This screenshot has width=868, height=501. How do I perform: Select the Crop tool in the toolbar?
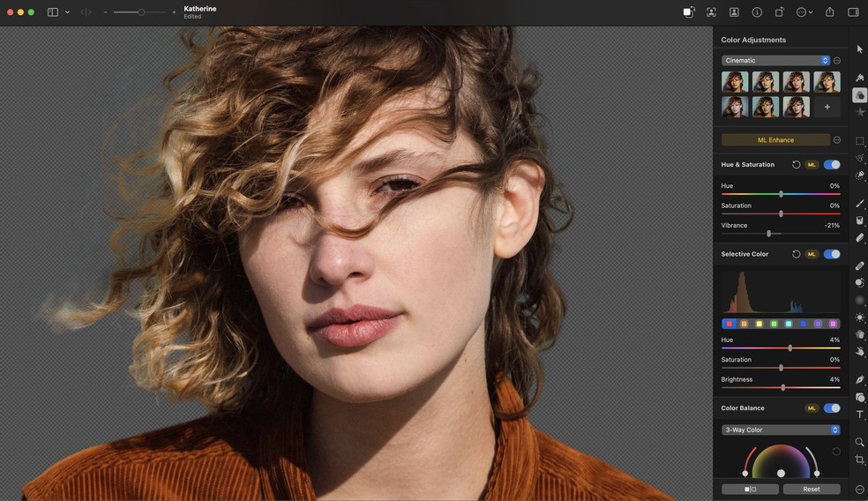click(860, 460)
